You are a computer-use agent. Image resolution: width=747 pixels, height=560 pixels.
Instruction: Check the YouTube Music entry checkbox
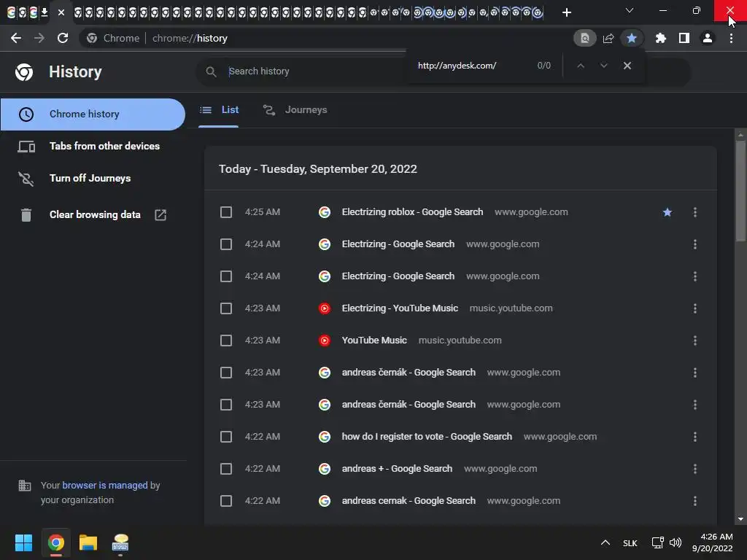pyautogui.click(x=226, y=341)
